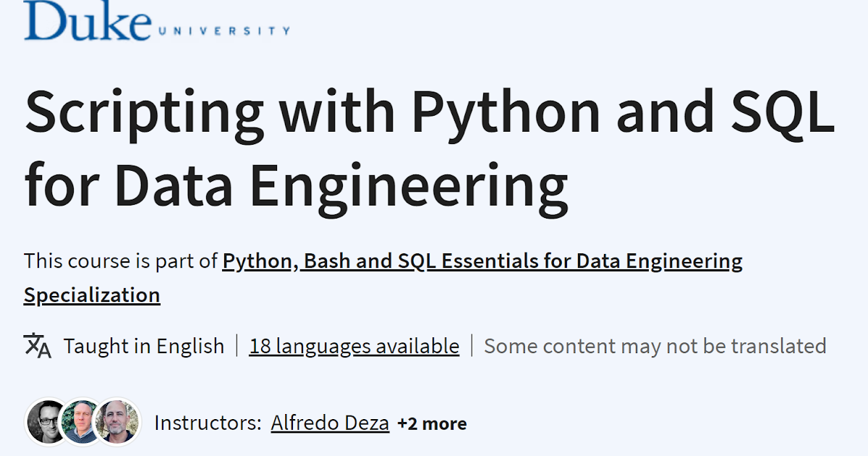Viewport: 868px width, 456px height.
Task: Click the 'This course is part of' text
Action: (121, 261)
